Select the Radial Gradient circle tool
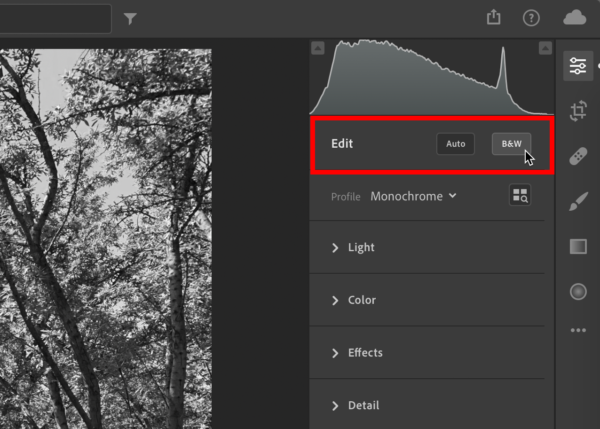 coord(578,292)
